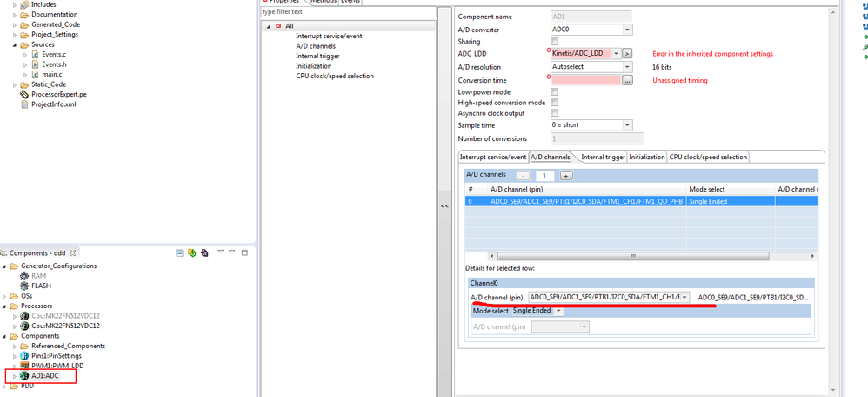This screenshot has height=397, width=868.
Task: Click the Conversion time input field
Action: click(x=585, y=80)
